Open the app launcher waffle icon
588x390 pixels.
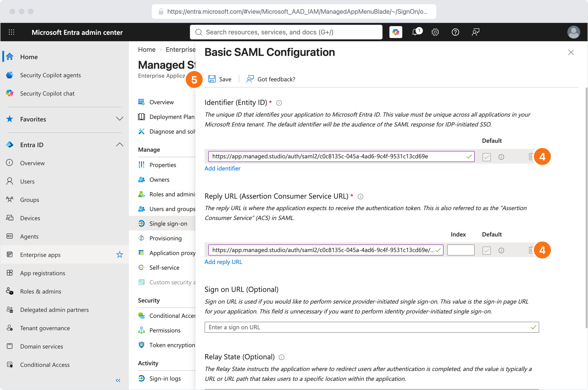11,32
